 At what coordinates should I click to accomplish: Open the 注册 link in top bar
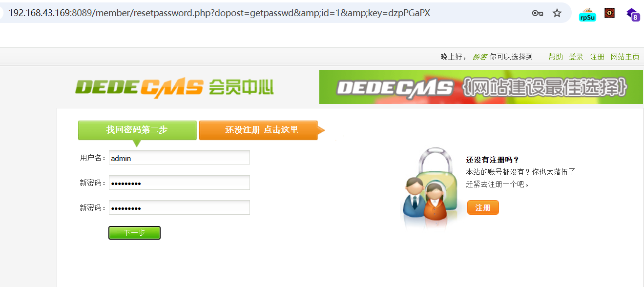click(597, 57)
